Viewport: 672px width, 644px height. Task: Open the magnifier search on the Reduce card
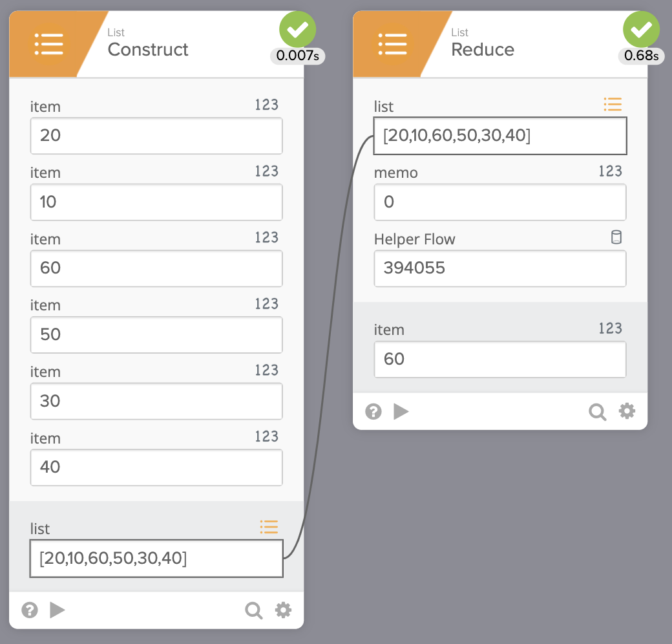coord(598,411)
